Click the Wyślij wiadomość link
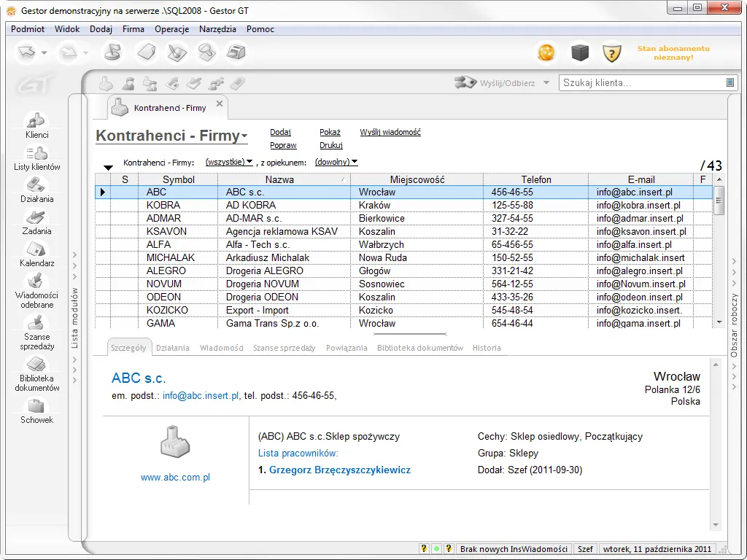Image resolution: width=747 pixels, height=560 pixels. coord(390,133)
